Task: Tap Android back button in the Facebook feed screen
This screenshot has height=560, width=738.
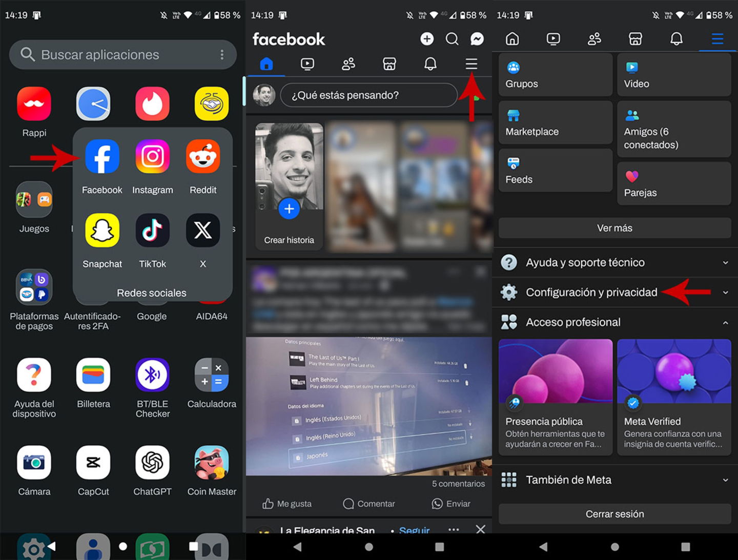Action: click(x=297, y=547)
